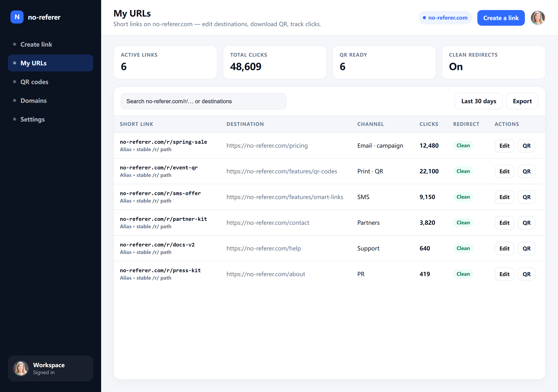This screenshot has height=392, width=558.
Task: Open QR for the event-qr link
Action: click(x=526, y=171)
